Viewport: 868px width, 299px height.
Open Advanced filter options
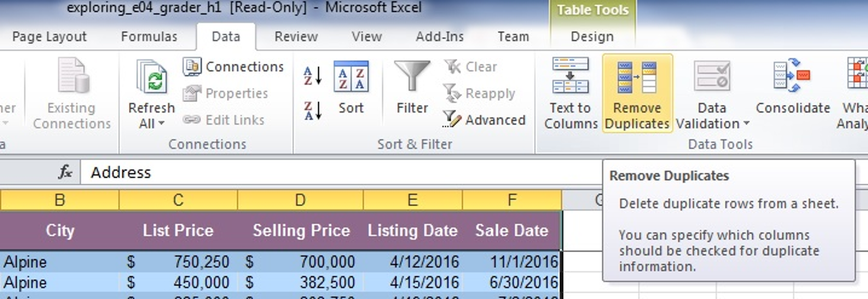pos(484,120)
